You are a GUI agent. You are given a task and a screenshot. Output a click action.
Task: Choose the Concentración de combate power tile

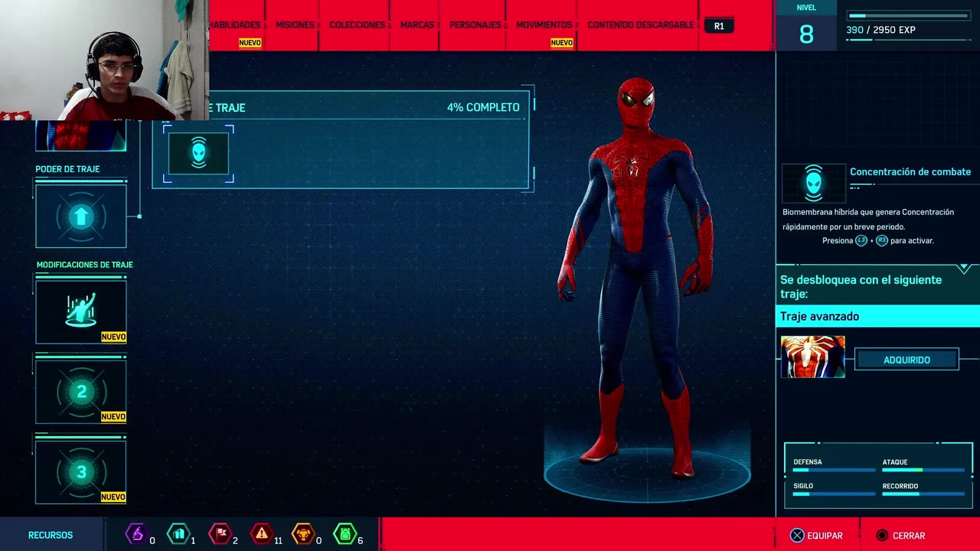coord(198,154)
